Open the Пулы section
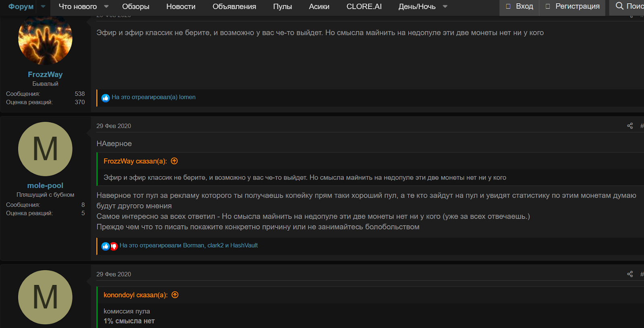 point(283,6)
